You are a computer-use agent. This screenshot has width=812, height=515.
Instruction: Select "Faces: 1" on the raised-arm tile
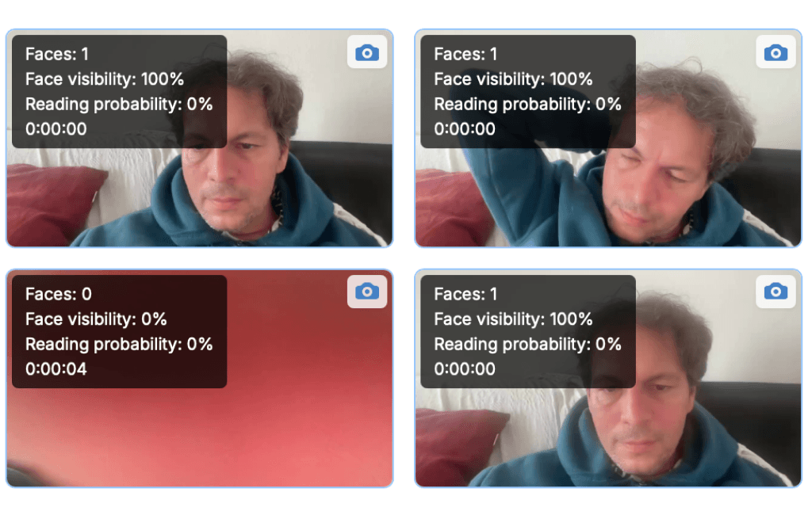[466, 54]
